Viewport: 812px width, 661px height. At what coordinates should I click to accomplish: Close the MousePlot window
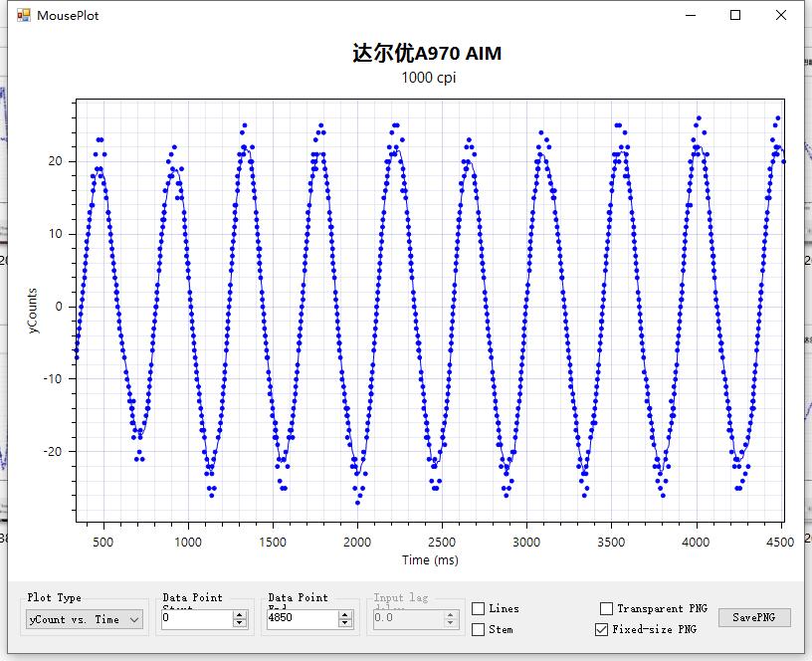(781, 15)
